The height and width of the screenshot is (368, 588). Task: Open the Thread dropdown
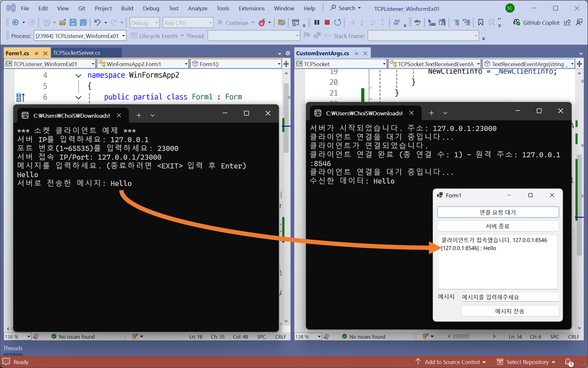254,36
